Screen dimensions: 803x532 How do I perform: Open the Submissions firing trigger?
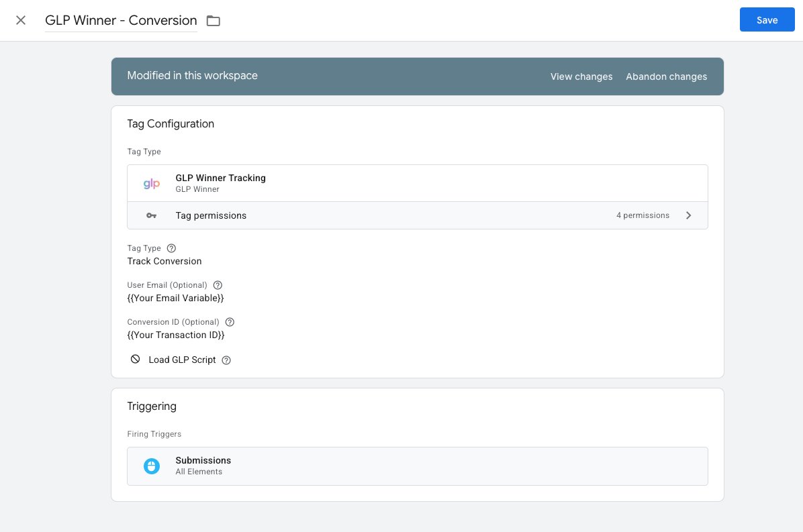(x=203, y=461)
